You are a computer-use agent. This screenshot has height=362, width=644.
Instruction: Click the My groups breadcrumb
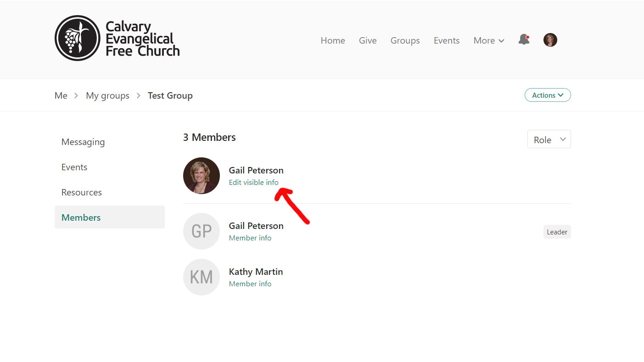pos(107,95)
